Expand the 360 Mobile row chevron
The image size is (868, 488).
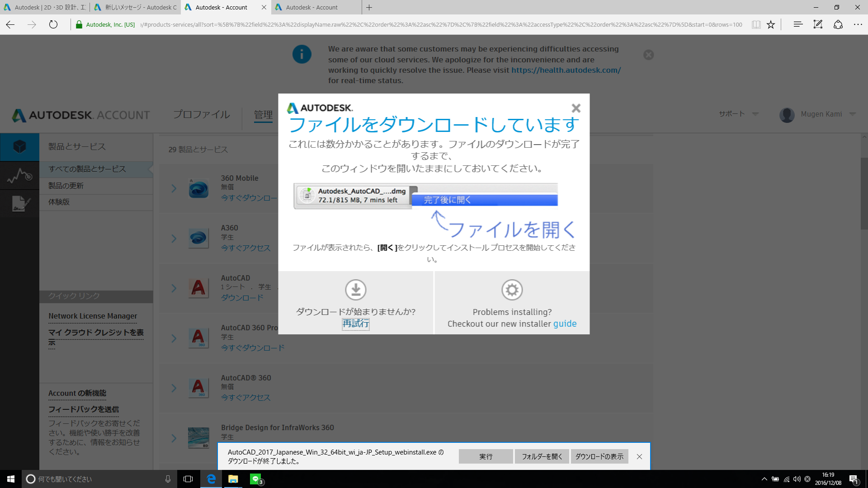pos(174,188)
